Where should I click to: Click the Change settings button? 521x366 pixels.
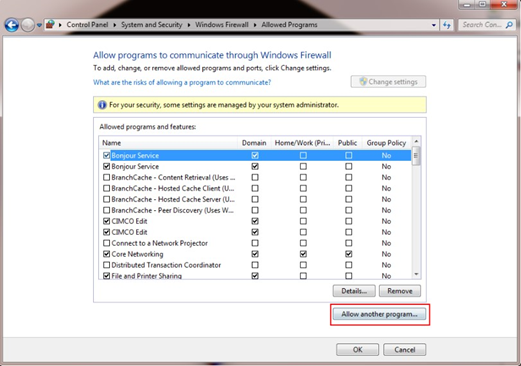click(388, 82)
